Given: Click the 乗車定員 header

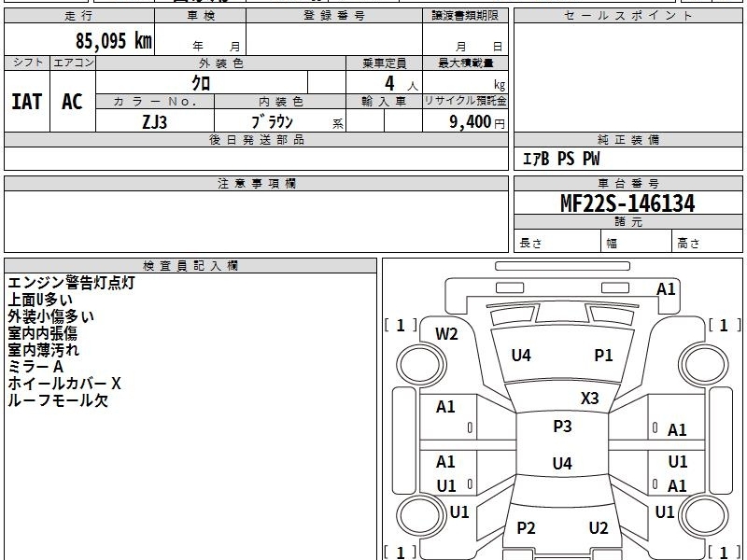Looking at the screenshot, I should point(384,63).
